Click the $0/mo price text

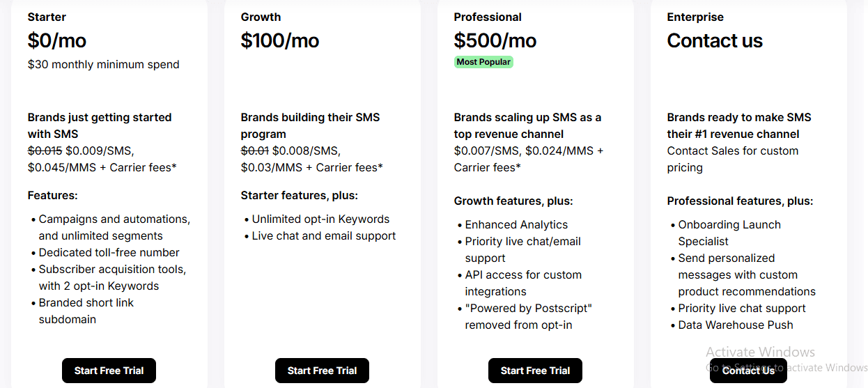coord(57,40)
